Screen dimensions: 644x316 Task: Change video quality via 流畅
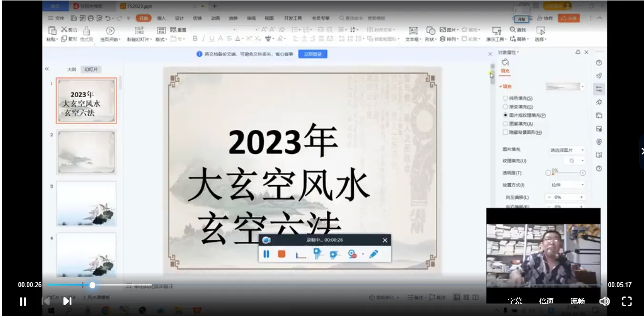(x=578, y=301)
